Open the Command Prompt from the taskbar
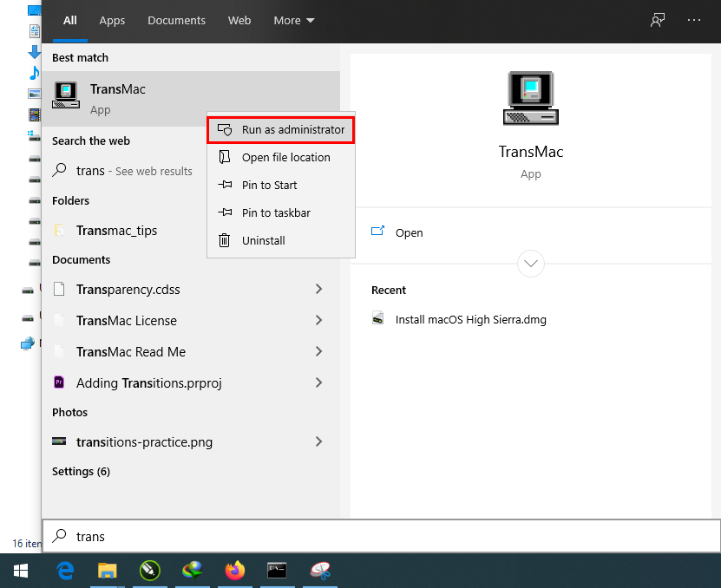 click(276, 572)
